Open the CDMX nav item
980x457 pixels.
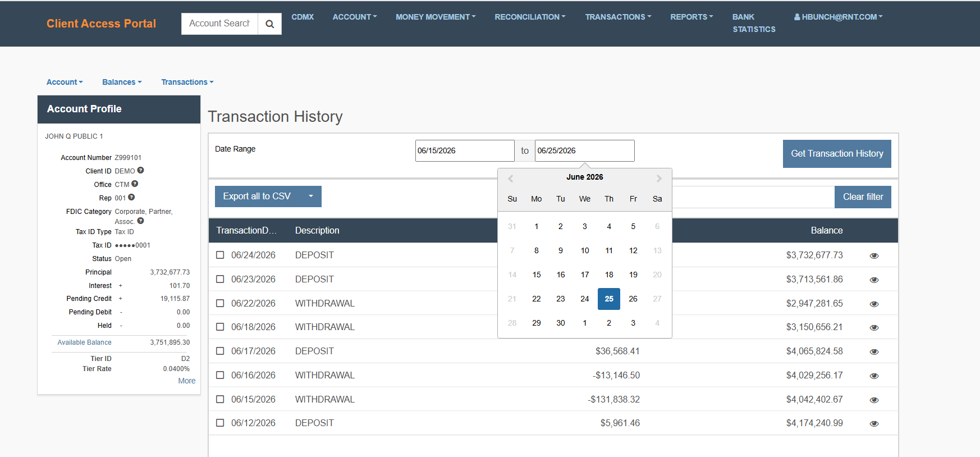coord(303,17)
